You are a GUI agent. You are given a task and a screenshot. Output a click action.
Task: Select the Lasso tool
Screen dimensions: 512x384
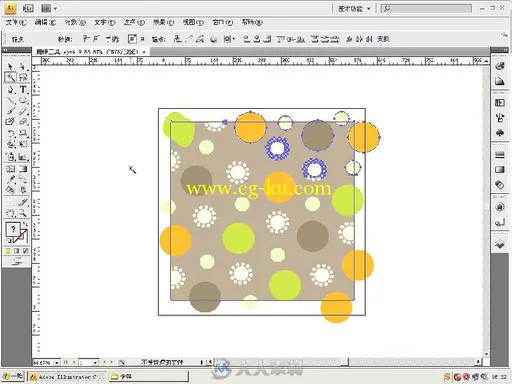(23, 78)
